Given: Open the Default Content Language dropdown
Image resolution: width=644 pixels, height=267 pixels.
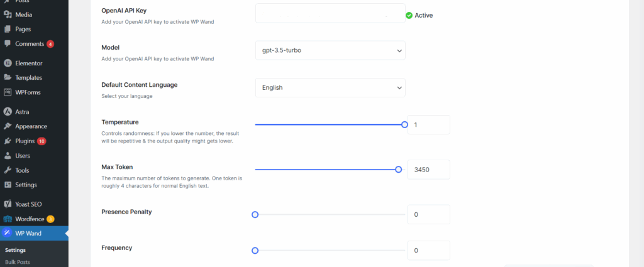Looking at the screenshot, I should pos(330,88).
